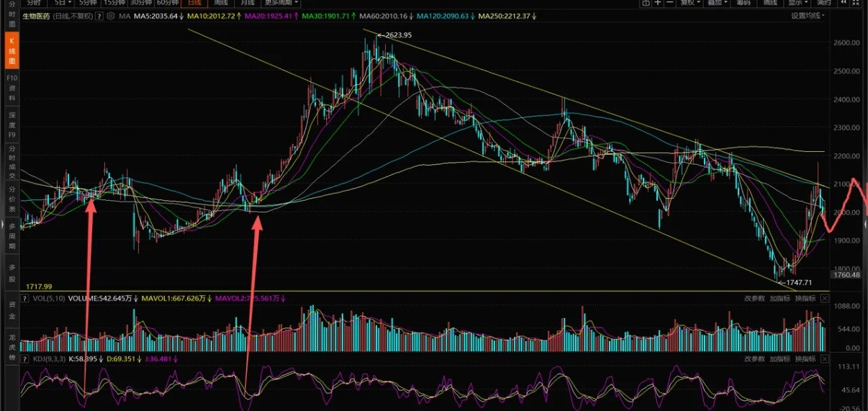Open the 复权 dropdown
This screenshot has height=411, width=868.
[x=690, y=3]
